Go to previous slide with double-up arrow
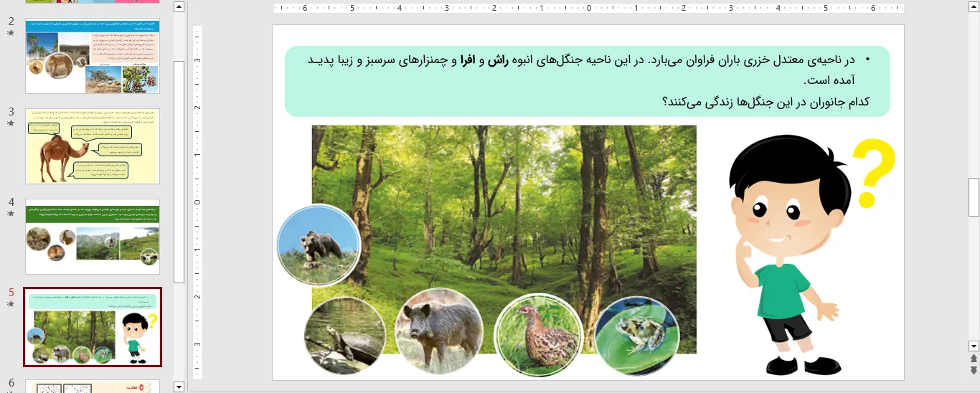The image size is (980, 393). click(x=974, y=358)
